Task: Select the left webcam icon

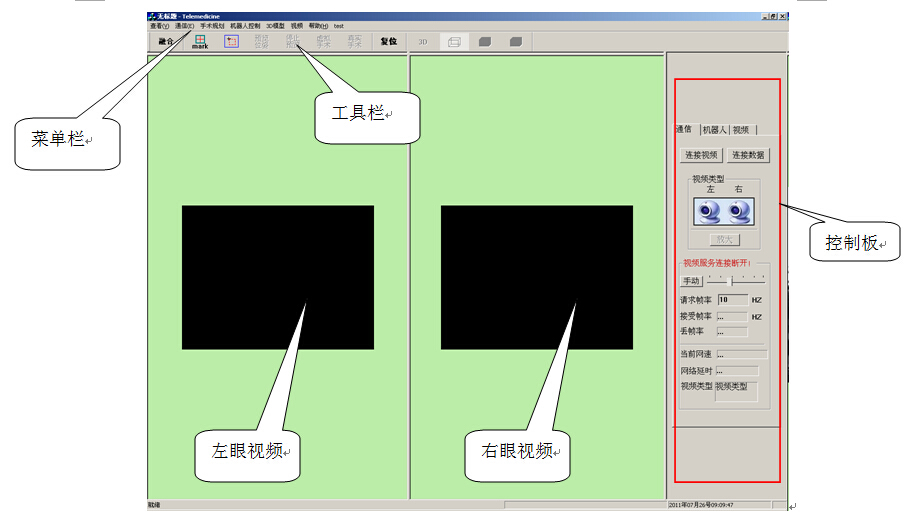Action: point(708,212)
